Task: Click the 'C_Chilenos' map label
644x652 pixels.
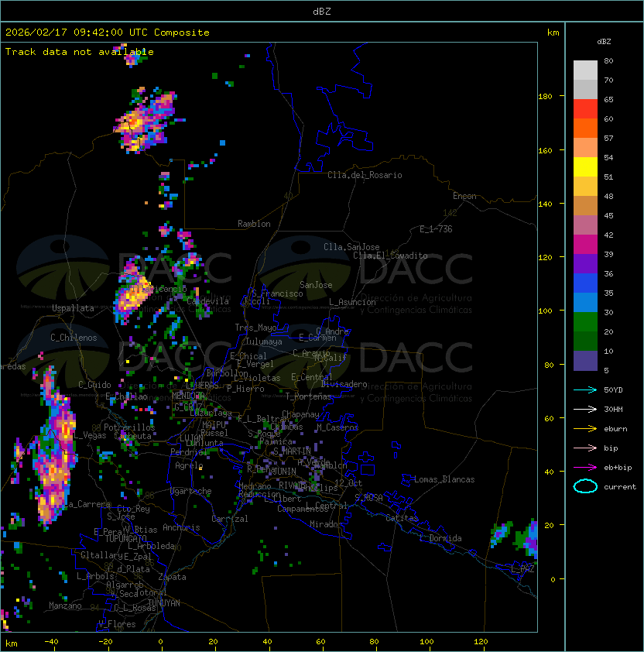Action: 74,338
